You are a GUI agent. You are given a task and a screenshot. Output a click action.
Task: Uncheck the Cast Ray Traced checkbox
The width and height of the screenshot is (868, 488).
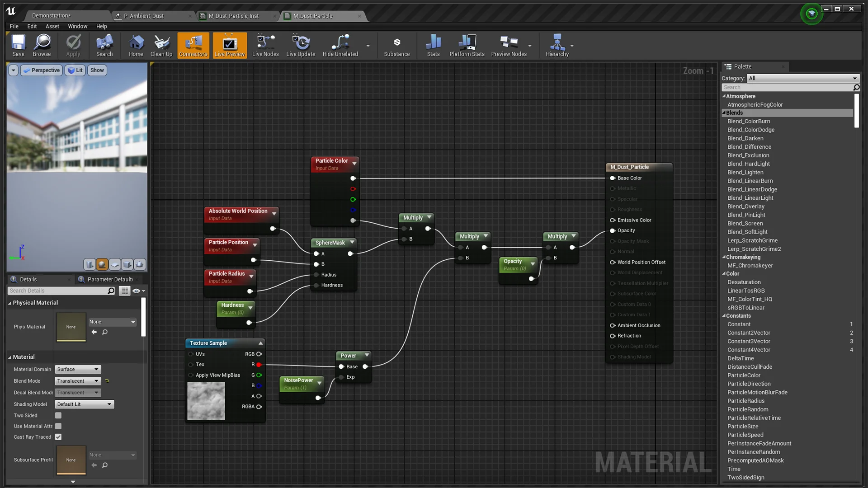(x=58, y=437)
